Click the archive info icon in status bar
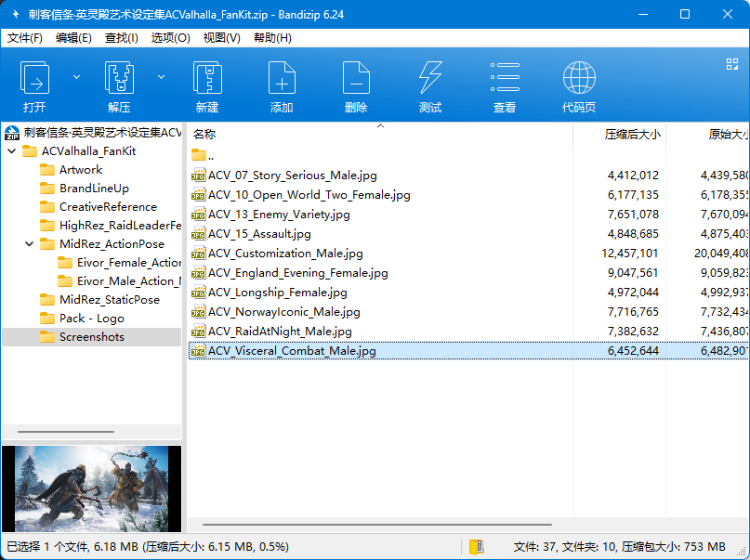The height and width of the screenshot is (560, 750). click(477, 547)
